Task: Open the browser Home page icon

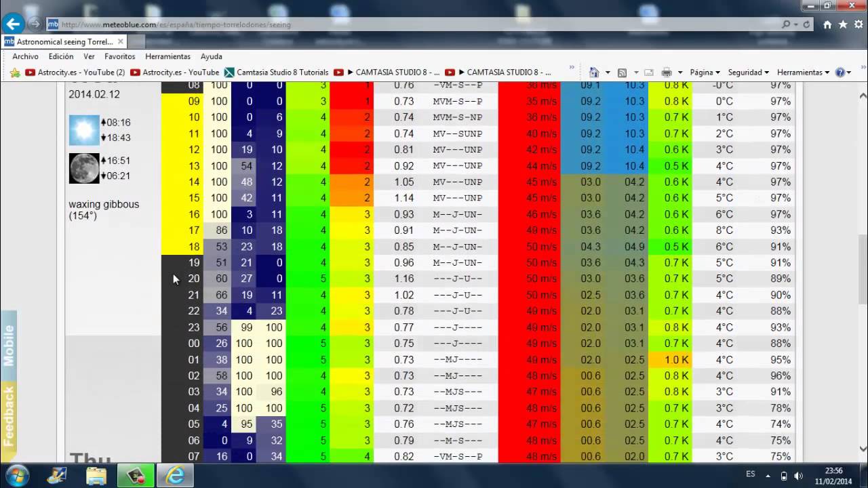Action: 827,24
